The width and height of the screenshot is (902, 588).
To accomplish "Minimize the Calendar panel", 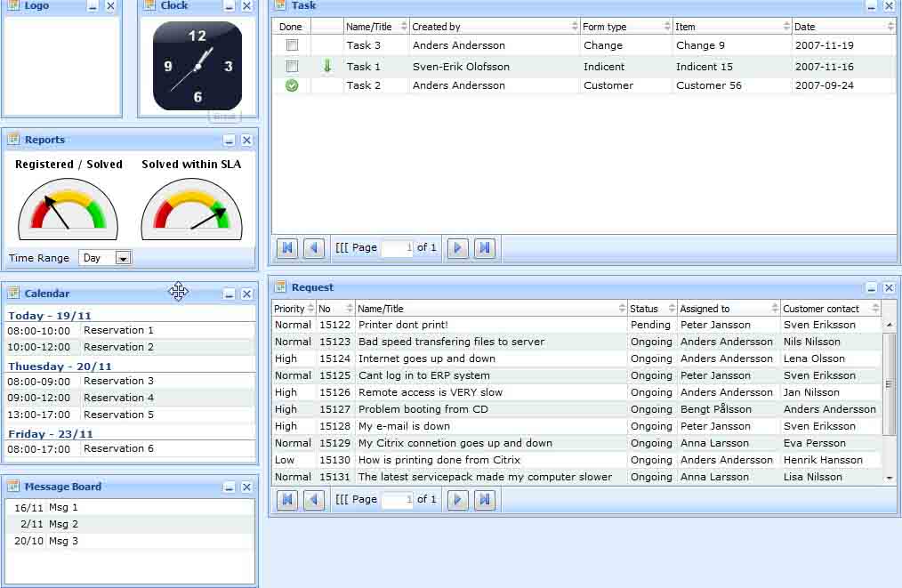I will (x=230, y=294).
